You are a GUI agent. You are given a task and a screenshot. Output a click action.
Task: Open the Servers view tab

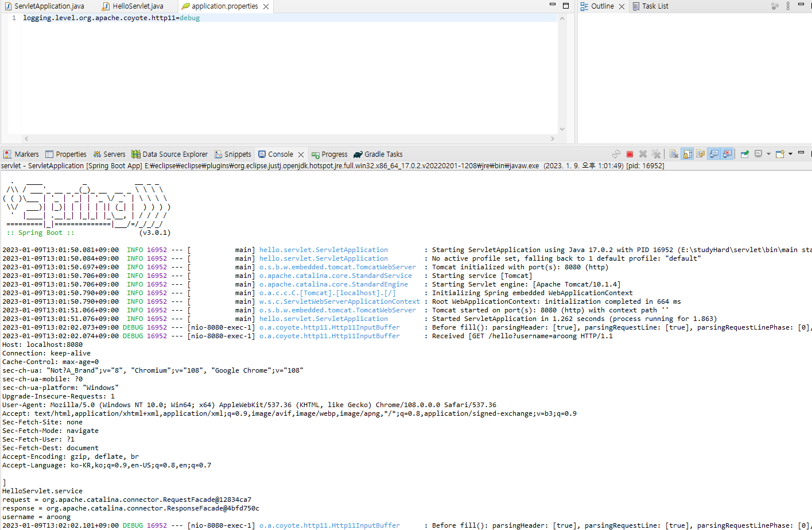click(x=109, y=154)
